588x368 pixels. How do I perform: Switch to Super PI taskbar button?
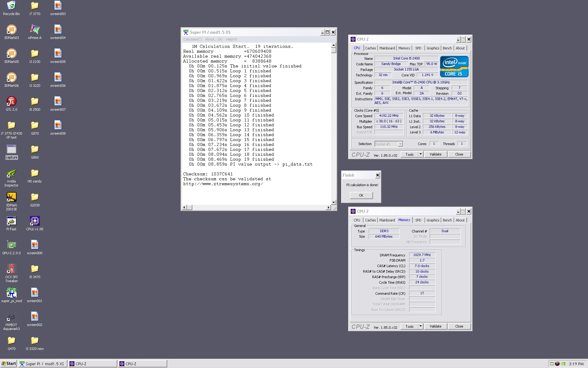coord(42,364)
